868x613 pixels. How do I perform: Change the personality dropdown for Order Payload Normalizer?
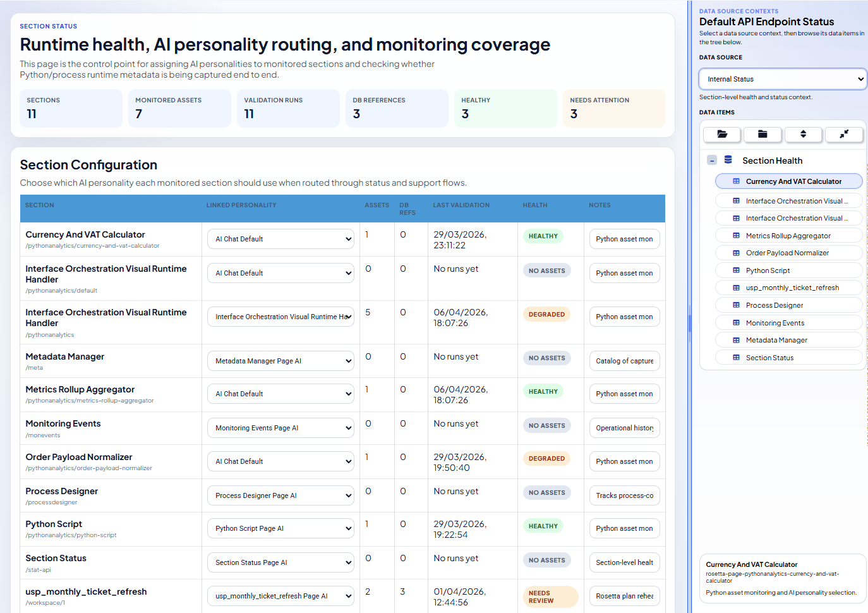tap(280, 461)
